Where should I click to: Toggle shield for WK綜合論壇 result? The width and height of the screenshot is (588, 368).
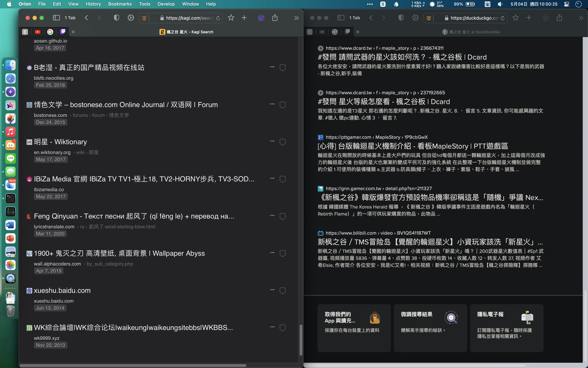tap(282, 328)
